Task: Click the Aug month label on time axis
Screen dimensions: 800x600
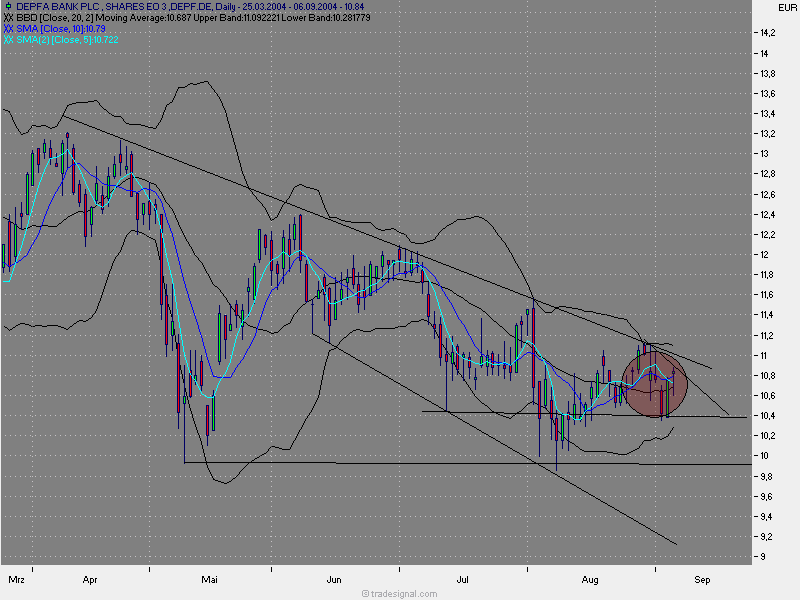Action: [590, 580]
